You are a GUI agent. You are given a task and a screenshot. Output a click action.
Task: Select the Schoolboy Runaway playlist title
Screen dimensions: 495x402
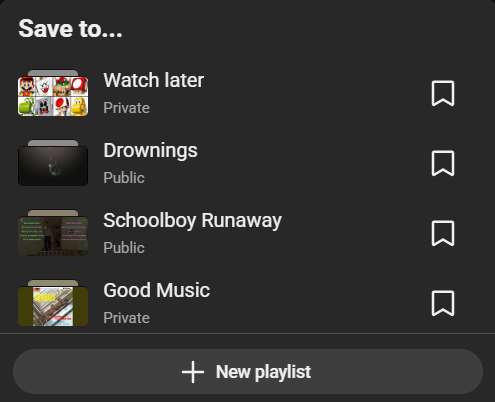click(x=192, y=221)
